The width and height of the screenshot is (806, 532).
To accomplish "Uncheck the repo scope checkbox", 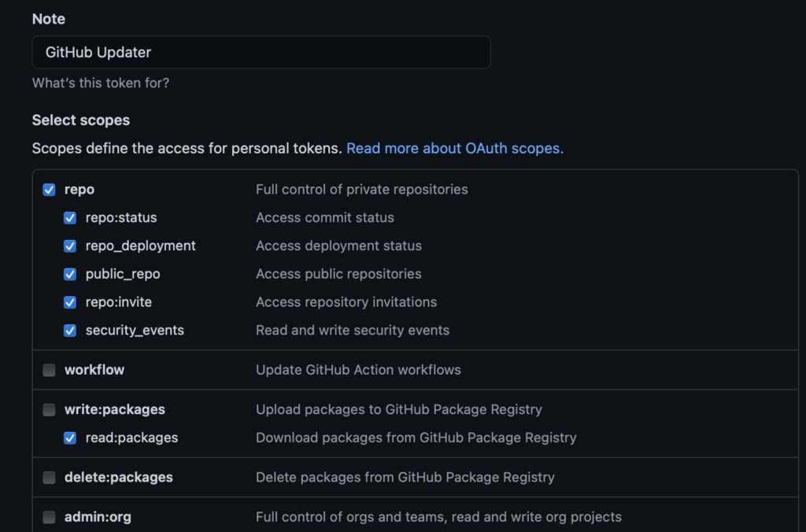I will 49,189.
